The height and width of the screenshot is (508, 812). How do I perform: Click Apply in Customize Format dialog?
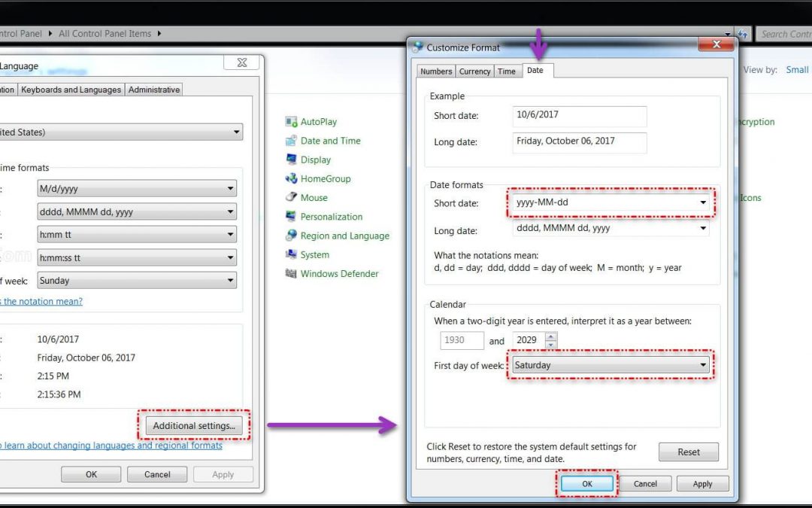pos(702,484)
